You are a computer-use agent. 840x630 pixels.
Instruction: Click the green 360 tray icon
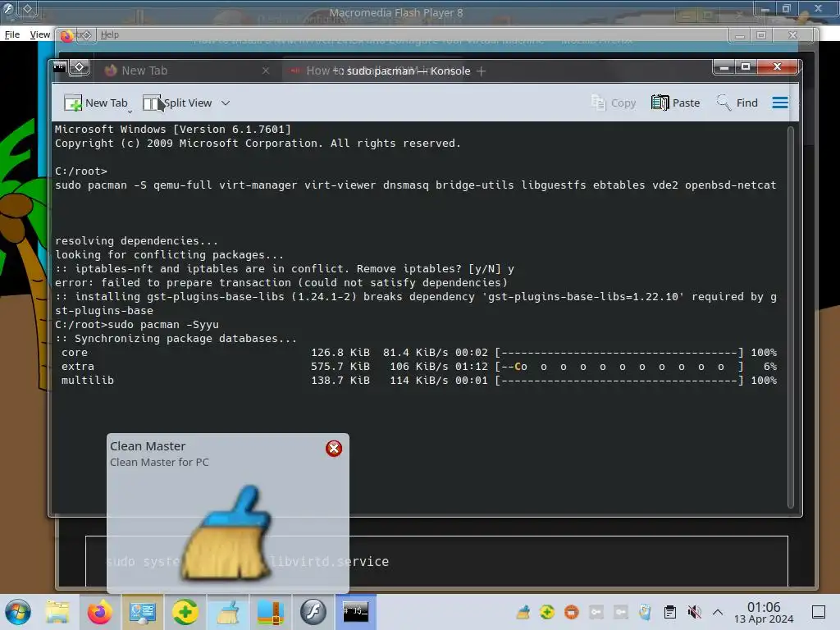pos(547,611)
